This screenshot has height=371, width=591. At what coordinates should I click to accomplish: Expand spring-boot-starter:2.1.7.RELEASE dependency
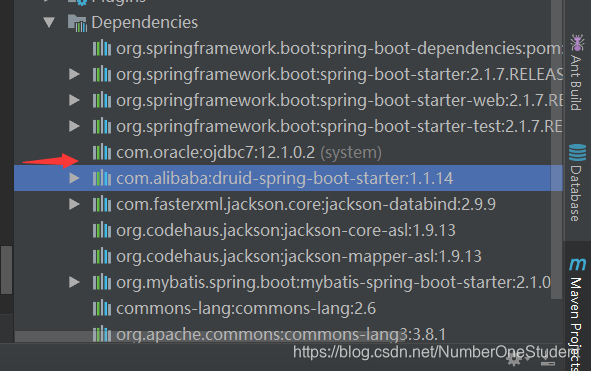point(74,74)
